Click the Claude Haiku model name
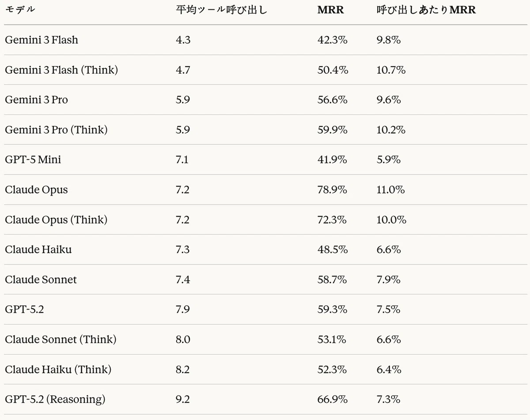The height and width of the screenshot is (420, 530). point(38,250)
